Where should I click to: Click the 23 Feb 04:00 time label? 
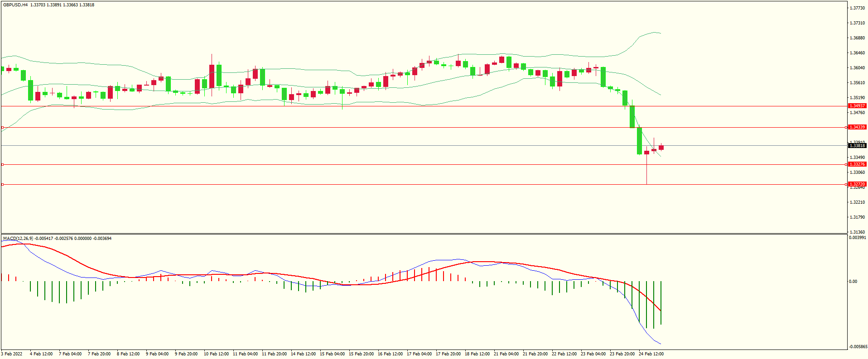coord(593,354)
